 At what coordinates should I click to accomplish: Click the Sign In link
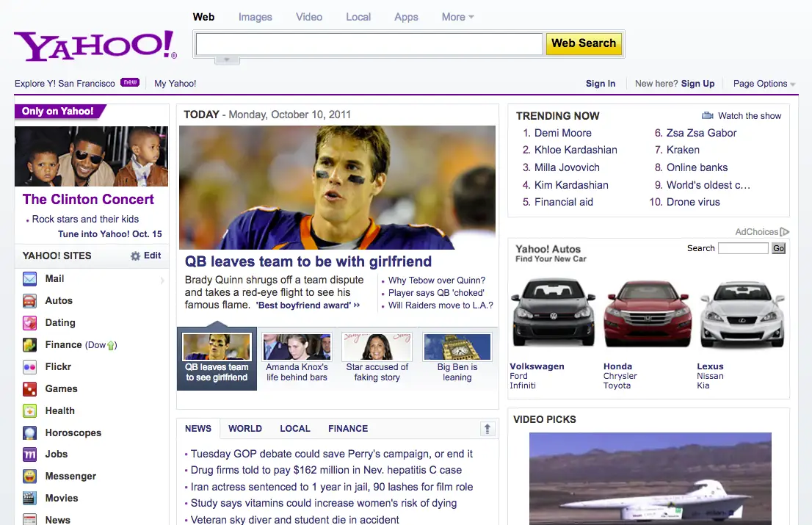tap(601, 84)
